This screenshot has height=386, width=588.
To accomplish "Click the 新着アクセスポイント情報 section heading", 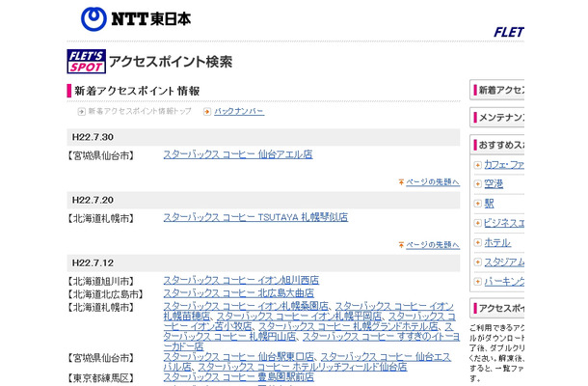I will tap(137, 91).
